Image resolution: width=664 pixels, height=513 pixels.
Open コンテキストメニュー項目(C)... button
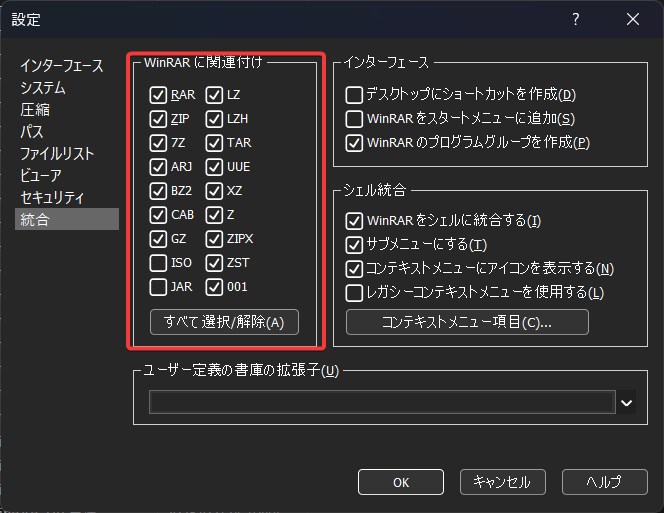[467, 322]
